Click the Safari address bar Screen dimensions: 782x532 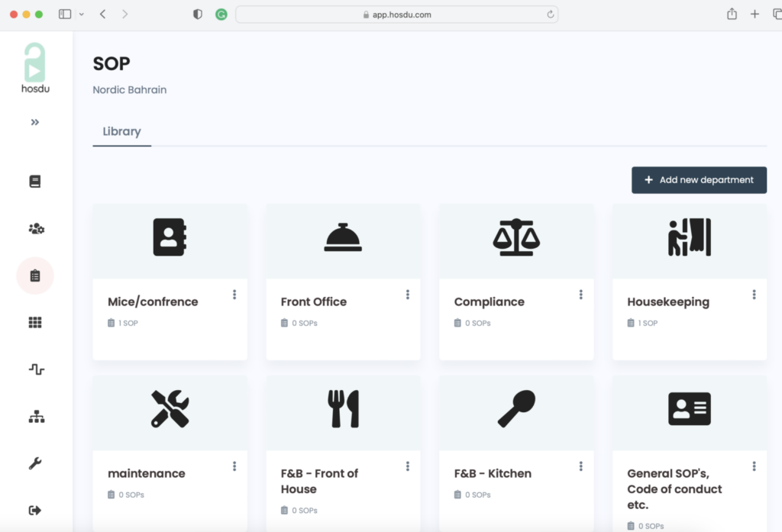[396, 15]
